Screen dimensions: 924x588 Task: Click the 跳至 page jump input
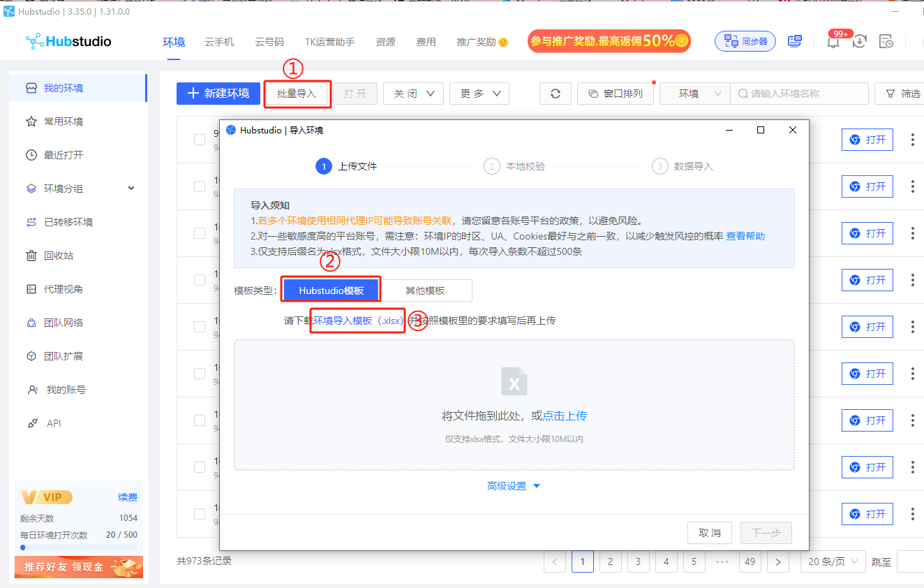tap(910, 561)
